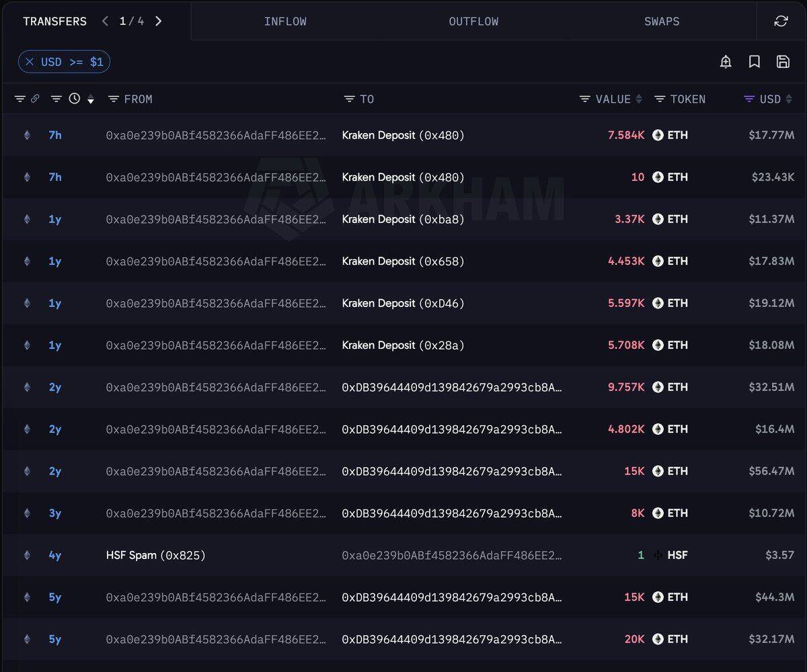
Task: Click ETH token icon in $11.37M row
Action: [658, 219]
